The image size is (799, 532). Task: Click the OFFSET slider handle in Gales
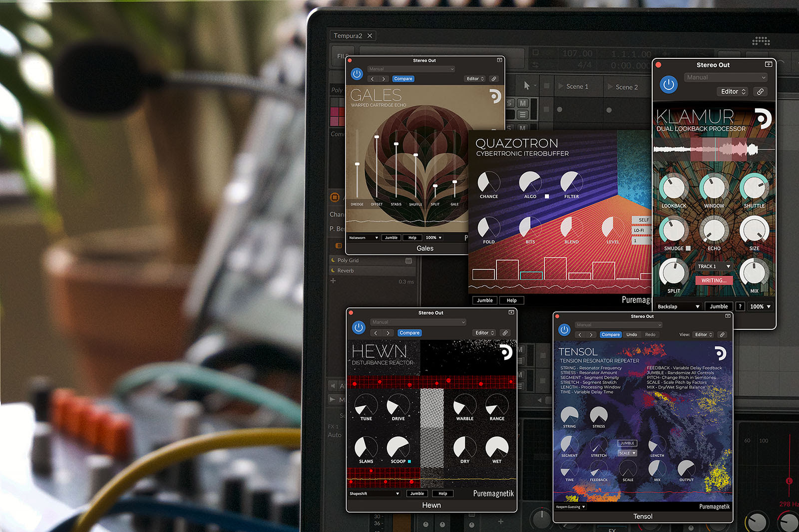[377, 137]
